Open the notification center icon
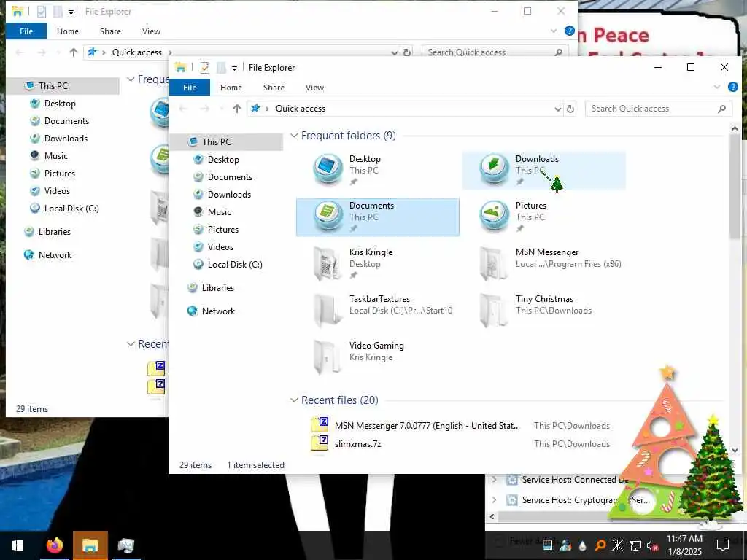Image resolution: width=747 pixels, height=560 pixels. 723,545
